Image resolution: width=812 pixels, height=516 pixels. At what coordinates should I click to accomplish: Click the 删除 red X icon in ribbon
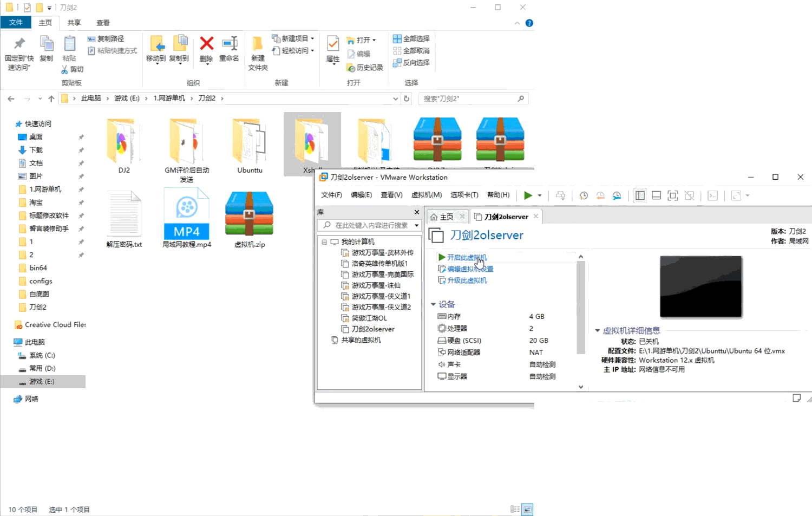pos(206,43)
